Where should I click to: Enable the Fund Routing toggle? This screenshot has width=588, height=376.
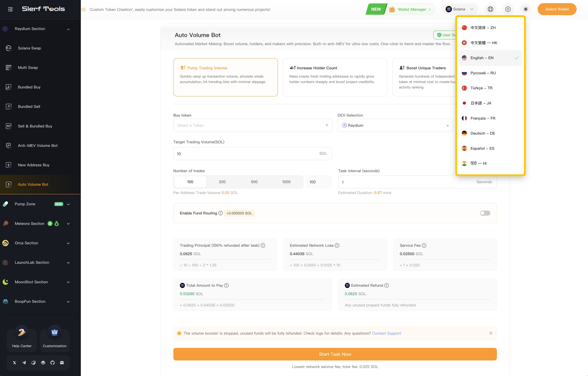[485, 213]
